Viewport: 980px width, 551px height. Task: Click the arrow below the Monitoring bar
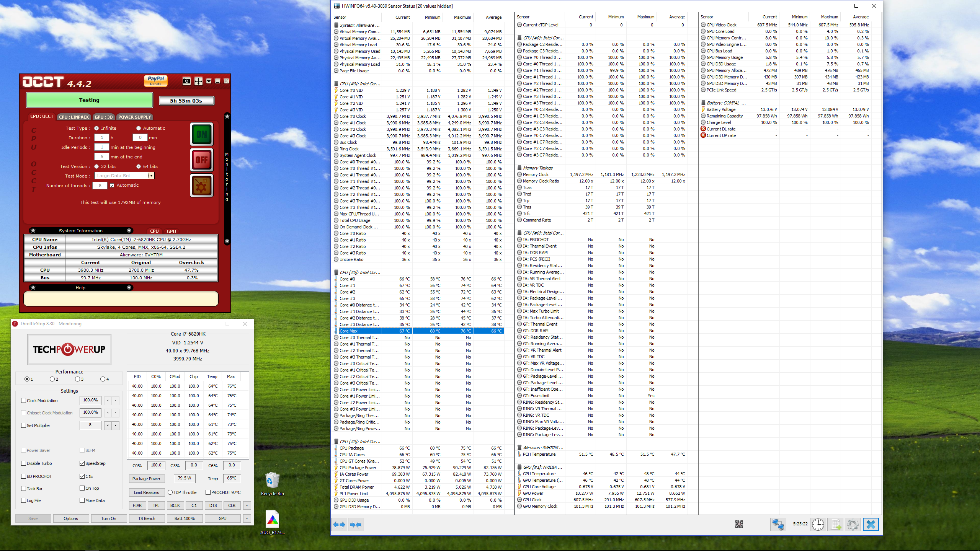(227, 241)
